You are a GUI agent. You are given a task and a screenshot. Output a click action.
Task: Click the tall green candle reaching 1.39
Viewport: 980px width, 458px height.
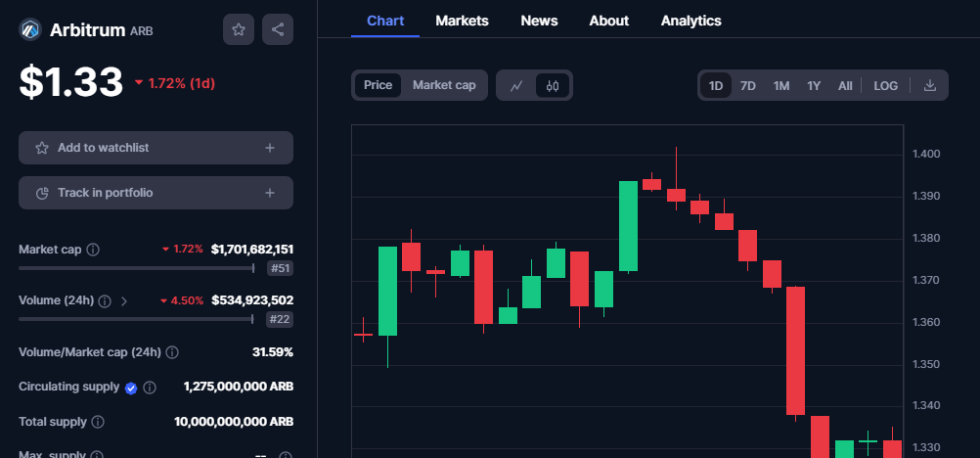coord(628,226)
